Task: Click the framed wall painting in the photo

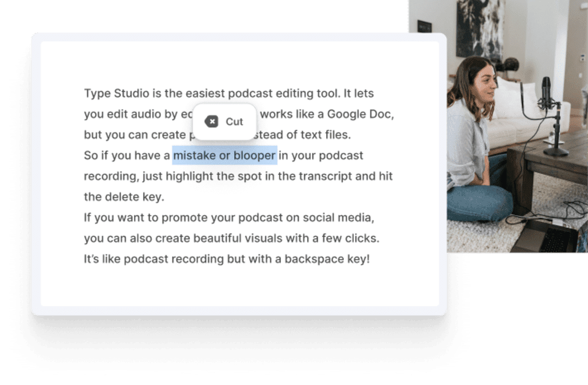Action: (479, 26)
